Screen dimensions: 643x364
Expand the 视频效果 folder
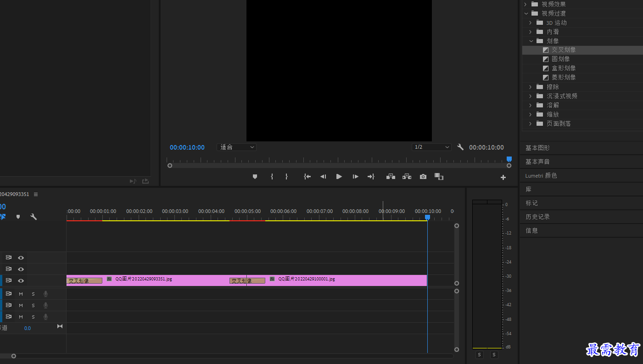pyautogui.click(x=526, y=4)
